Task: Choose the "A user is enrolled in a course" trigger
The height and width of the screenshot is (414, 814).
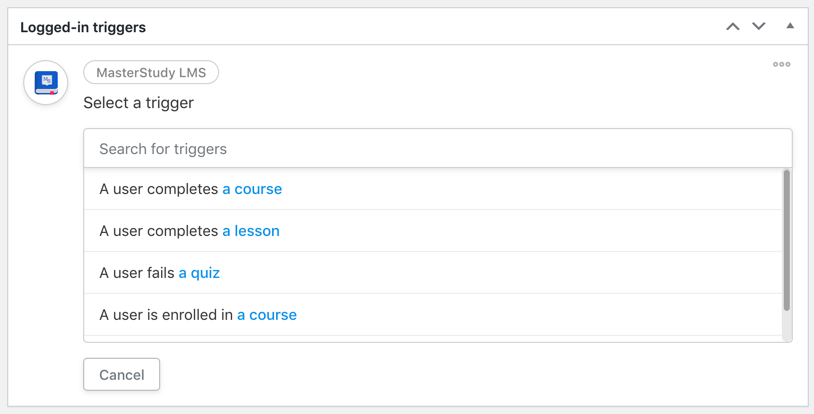Action: tap(433, 315)
